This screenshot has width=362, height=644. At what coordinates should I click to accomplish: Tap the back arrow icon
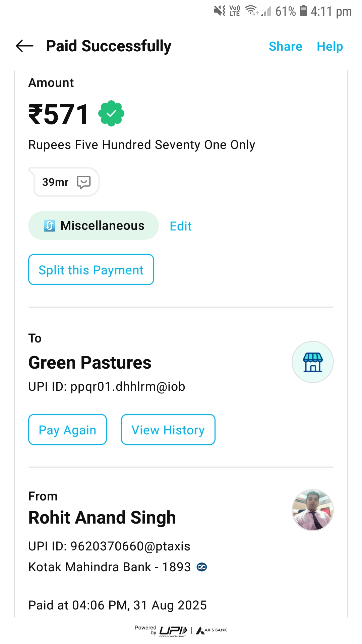(x=24, y=46)
